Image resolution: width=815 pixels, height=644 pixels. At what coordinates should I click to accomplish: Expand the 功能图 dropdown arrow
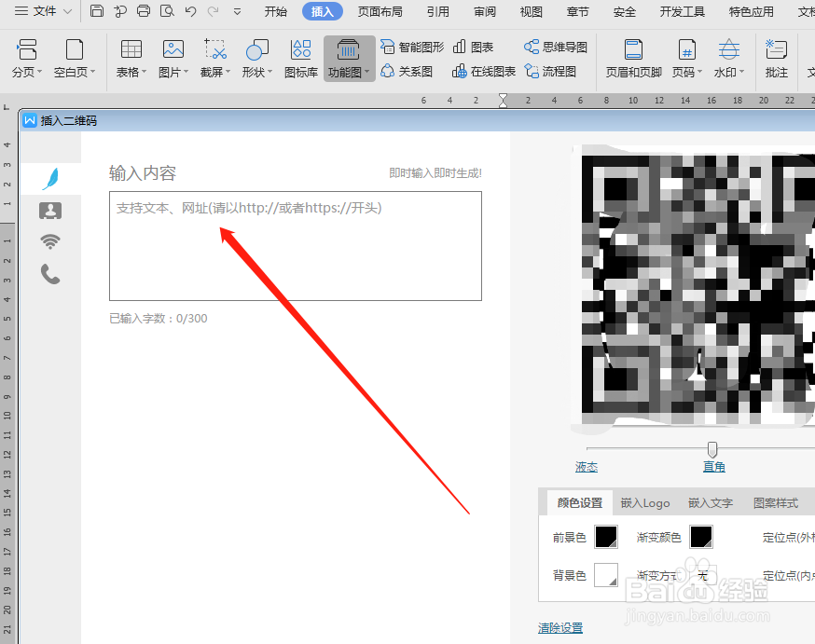tap(367, 72)
